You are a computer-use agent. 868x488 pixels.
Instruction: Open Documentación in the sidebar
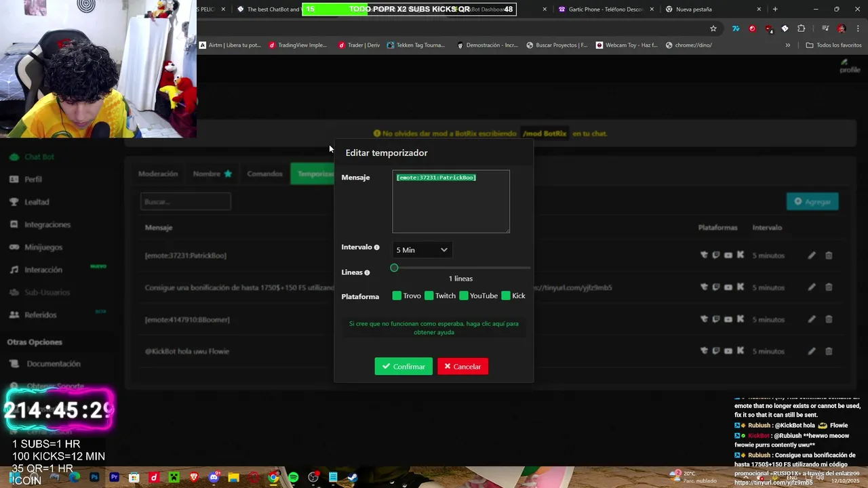point(54,364)
